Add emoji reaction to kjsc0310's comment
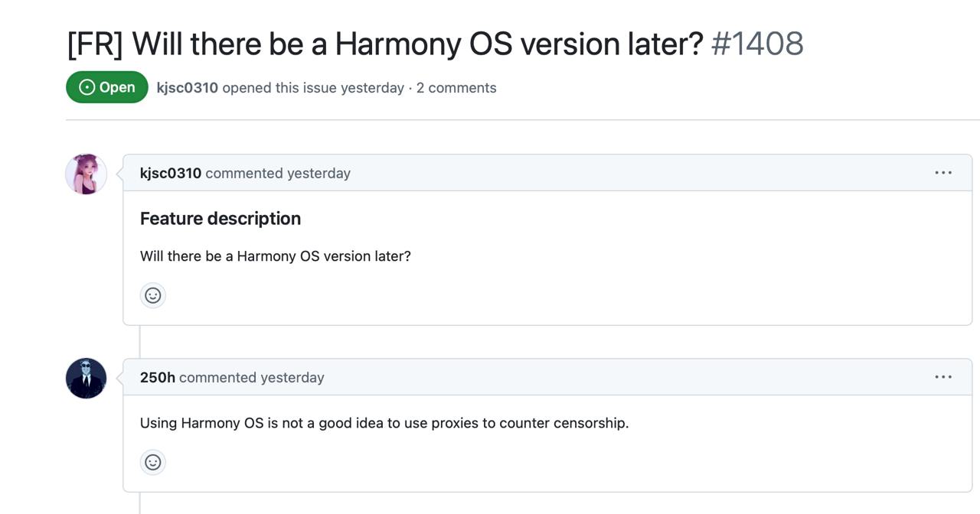This screenshot has width=980, height=514. pos(153,295)
